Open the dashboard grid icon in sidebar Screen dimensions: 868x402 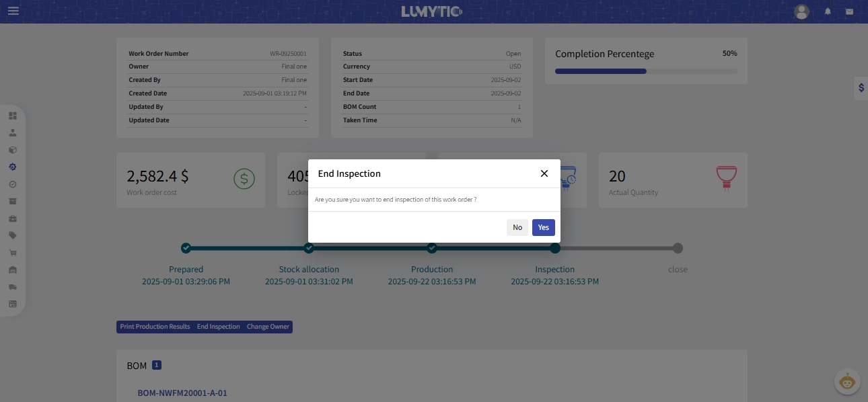coord(12,116)
